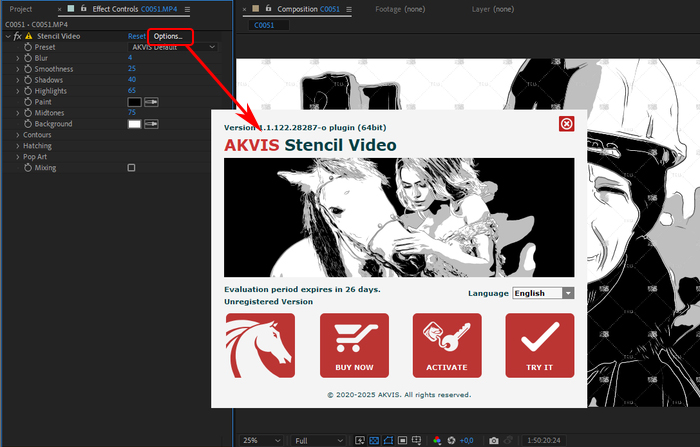
Task: Toggle the Composition panel lock icon
Action: (268, 8)
